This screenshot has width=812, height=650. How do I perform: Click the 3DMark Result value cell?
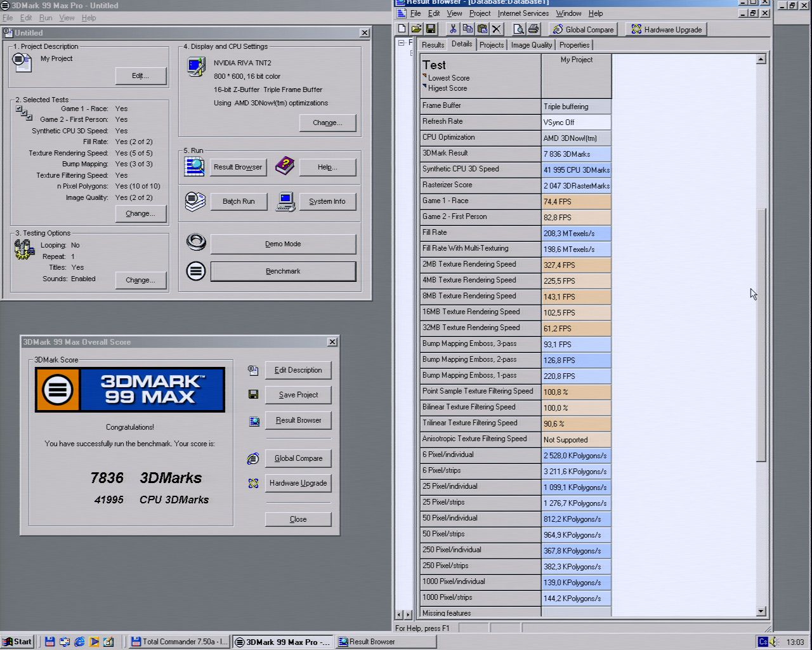point(577,154)
